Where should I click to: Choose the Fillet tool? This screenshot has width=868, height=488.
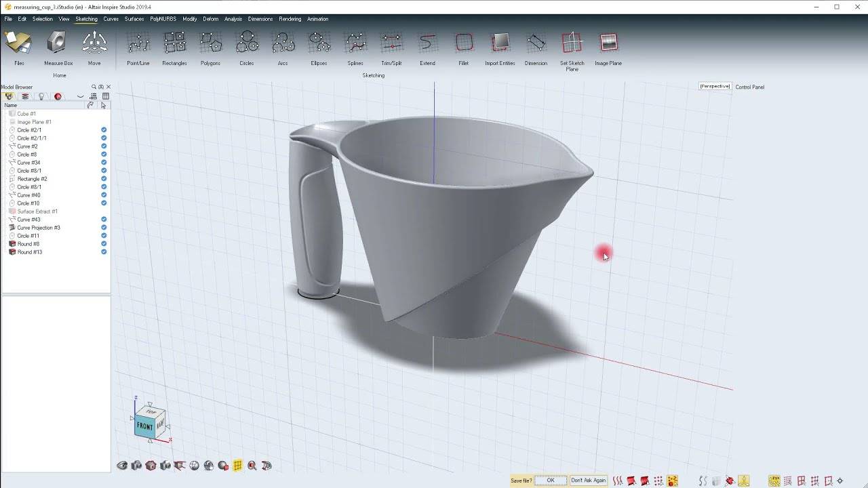point(464,47)
